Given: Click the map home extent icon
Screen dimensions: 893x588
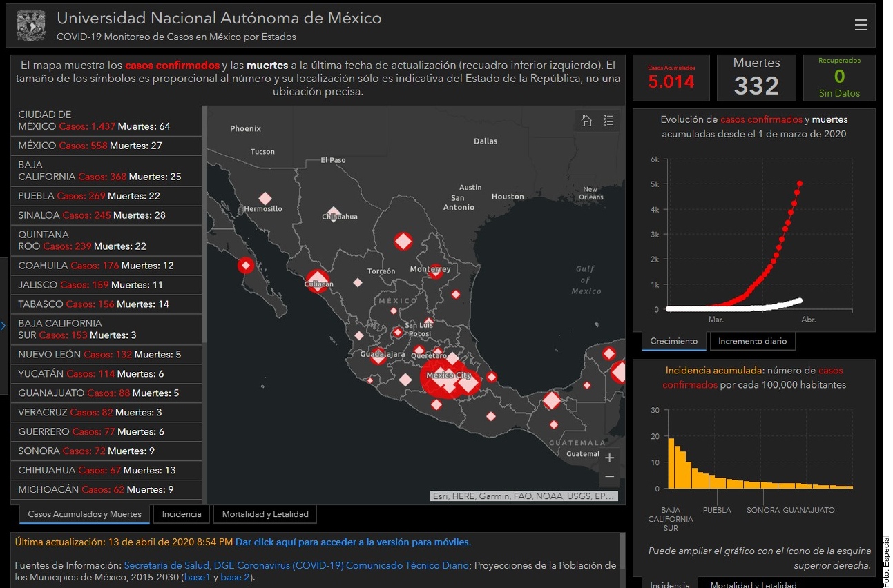Looking at the screenshot, I should [x=586, y=121].
